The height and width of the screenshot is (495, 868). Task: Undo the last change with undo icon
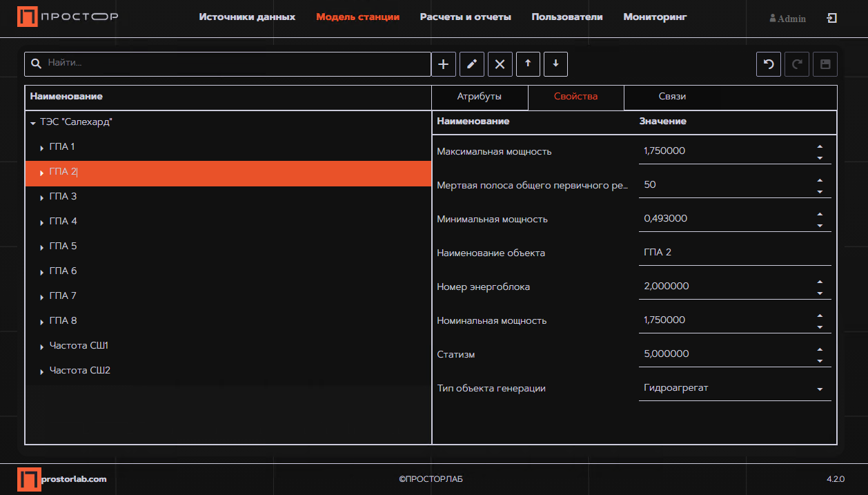coord(769,64)
